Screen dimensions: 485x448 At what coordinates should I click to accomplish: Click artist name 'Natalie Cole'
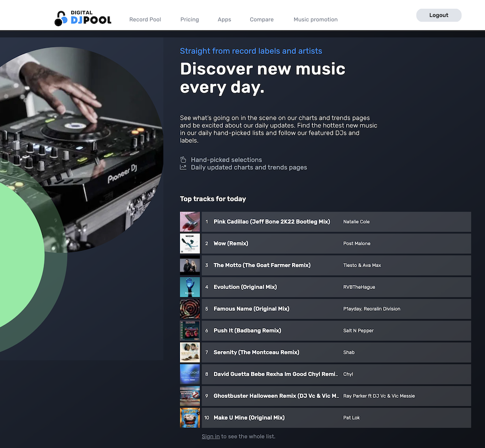(356, 222)
